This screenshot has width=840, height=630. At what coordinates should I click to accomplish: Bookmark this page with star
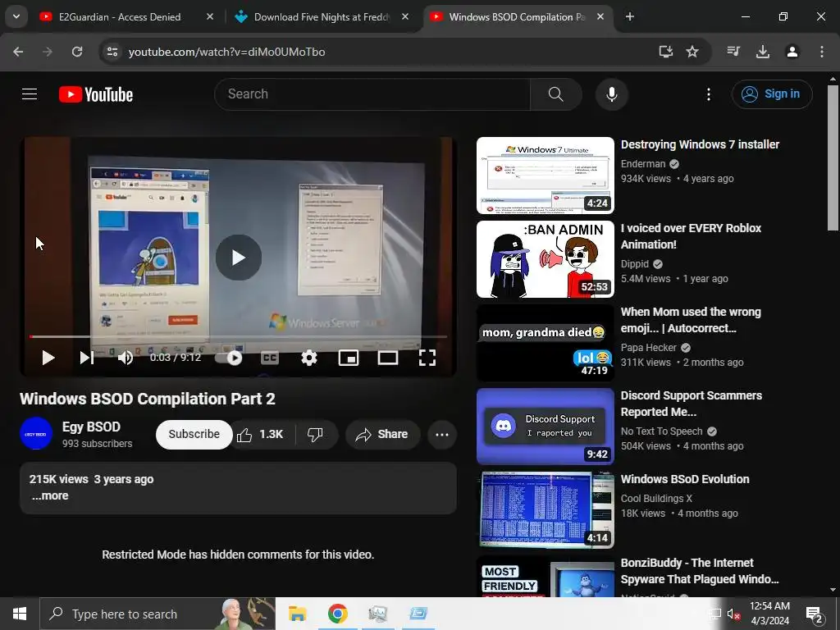692,52
